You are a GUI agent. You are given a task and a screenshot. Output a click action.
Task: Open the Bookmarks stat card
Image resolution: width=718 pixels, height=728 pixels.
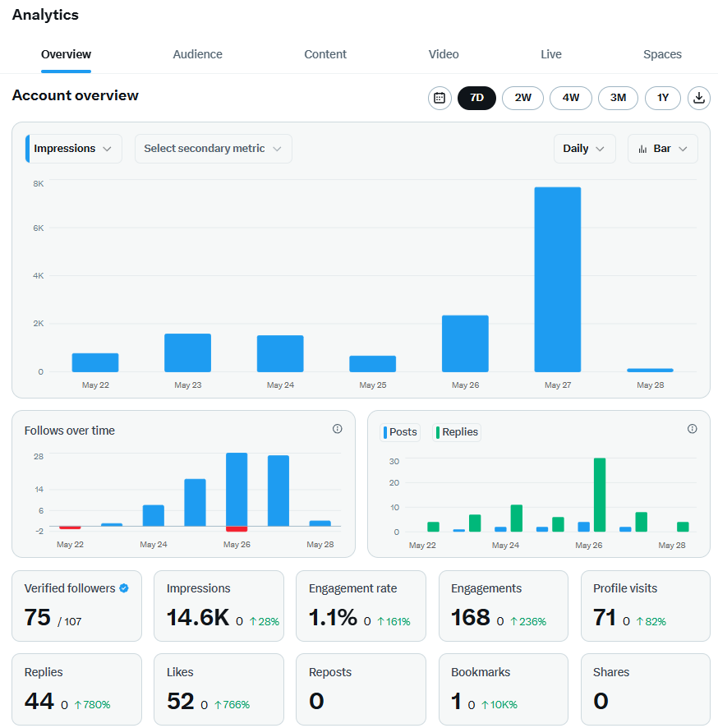(503, 689)
